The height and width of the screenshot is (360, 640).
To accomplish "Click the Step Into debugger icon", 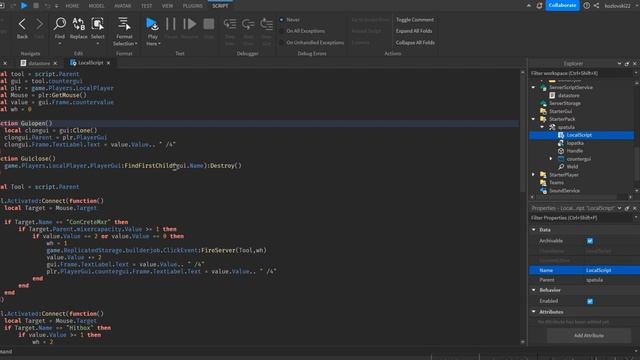I will click(x=230, y=24).
